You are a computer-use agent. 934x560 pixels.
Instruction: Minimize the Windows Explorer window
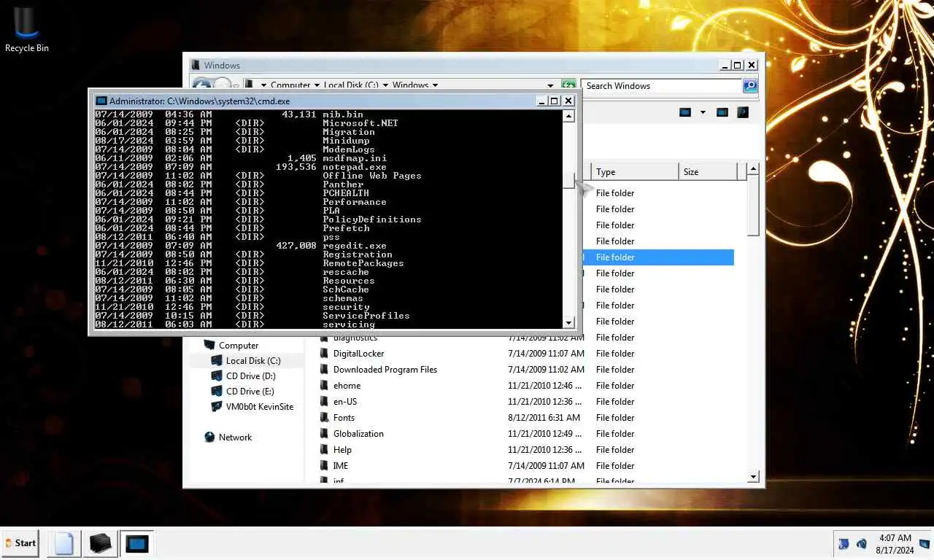pyautogui.click(x=723, y=65)
